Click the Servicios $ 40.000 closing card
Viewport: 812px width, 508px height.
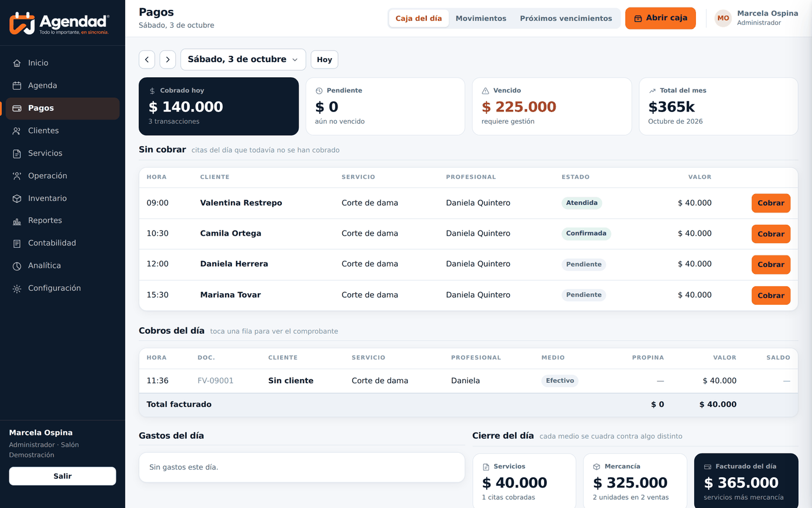coord(524,481)
